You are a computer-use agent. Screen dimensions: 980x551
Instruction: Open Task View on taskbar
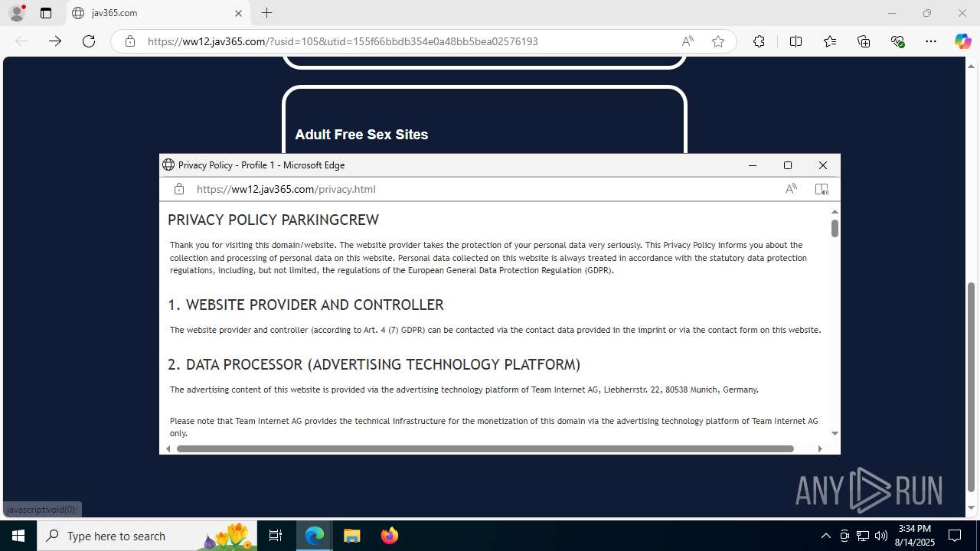tap(276, 536)
